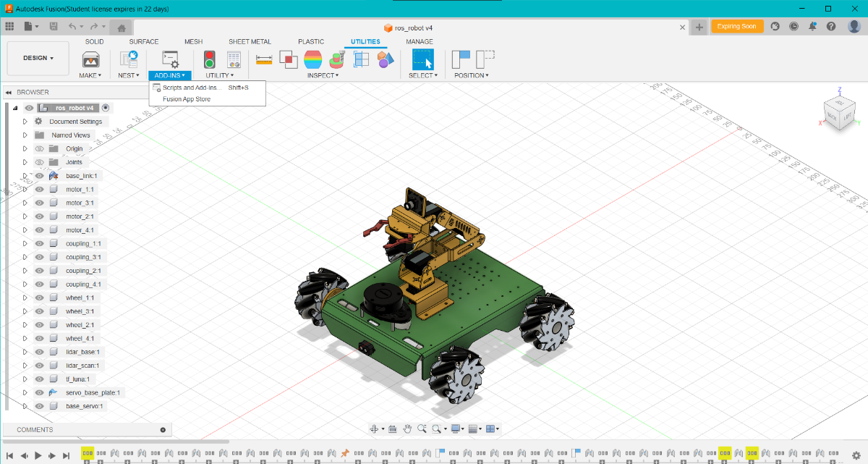Viewport: 868px width, 464px height.
Task: Open the File menu dropdown
Action: (x=31, y=26)
